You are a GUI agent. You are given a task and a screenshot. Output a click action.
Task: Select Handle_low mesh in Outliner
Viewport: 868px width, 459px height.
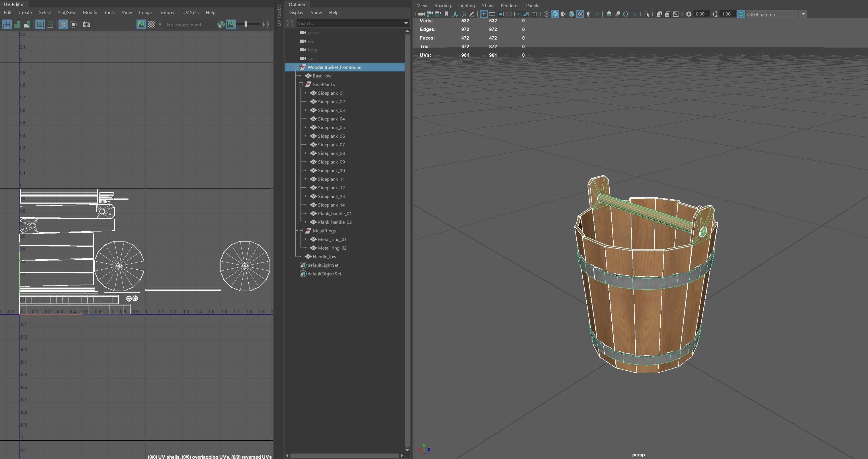tap(324, 256)
